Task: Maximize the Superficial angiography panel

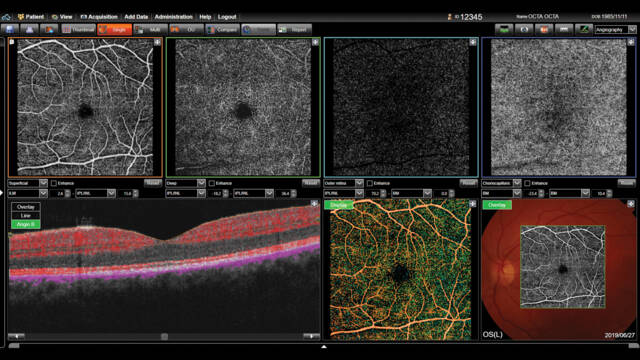Action: click(x=157, y=42)
